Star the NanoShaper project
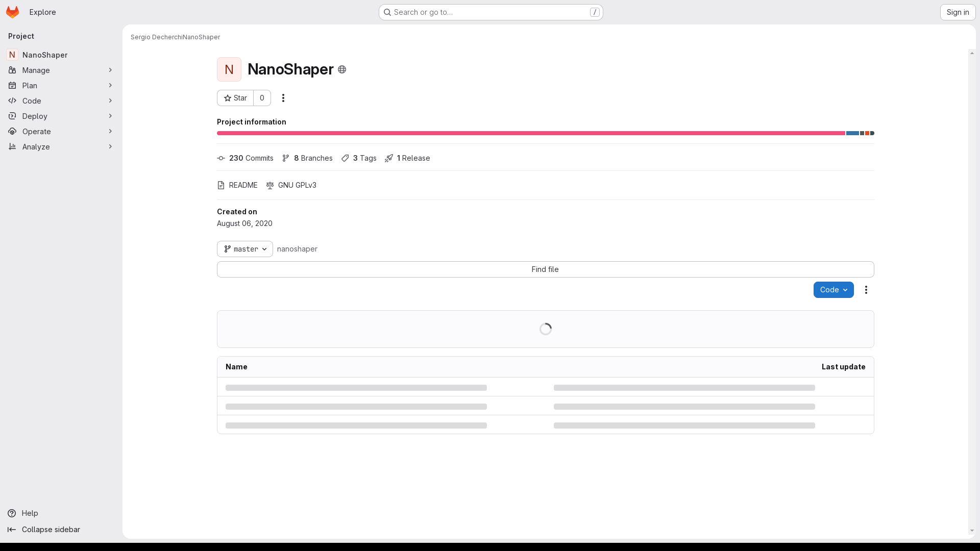 [x=235, y=98]
